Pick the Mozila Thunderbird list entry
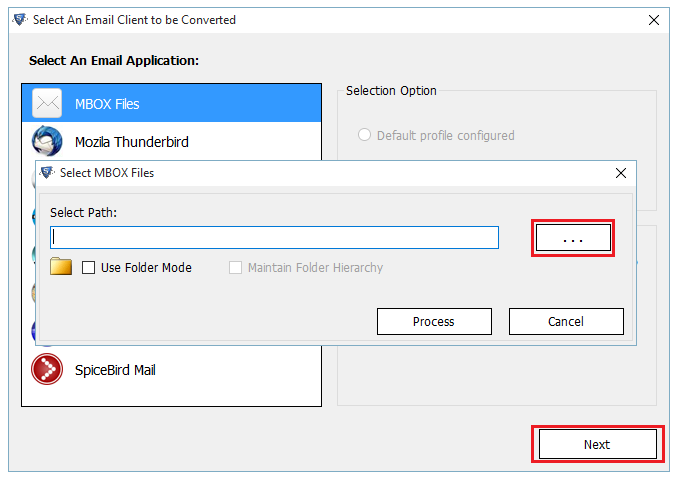 pos(172,141)
